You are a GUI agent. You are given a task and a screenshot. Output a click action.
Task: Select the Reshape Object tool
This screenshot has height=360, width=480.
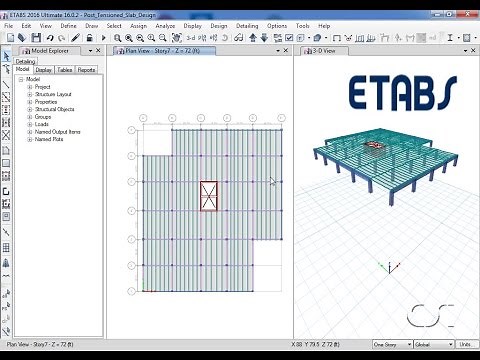[6, 69]
